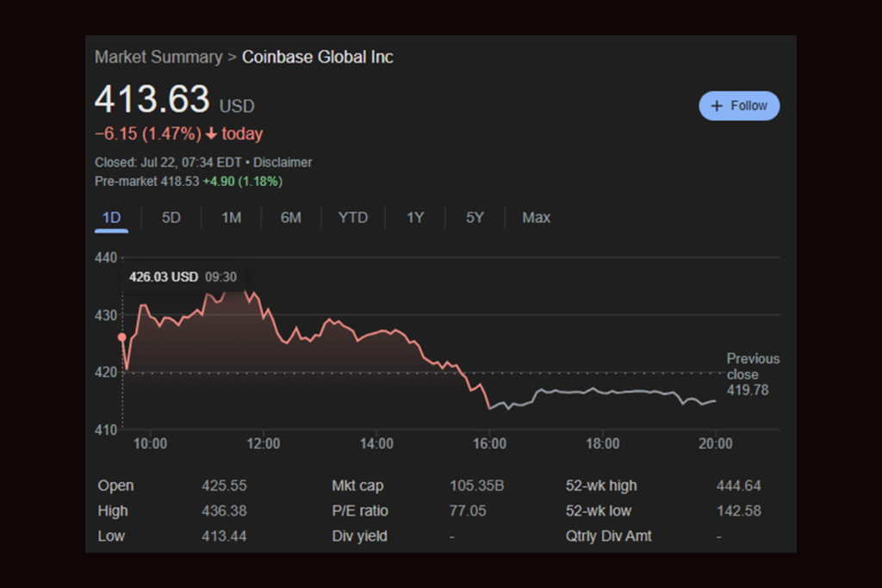
Task: Select the 1M chart range tab
Action: click(231, 218)
